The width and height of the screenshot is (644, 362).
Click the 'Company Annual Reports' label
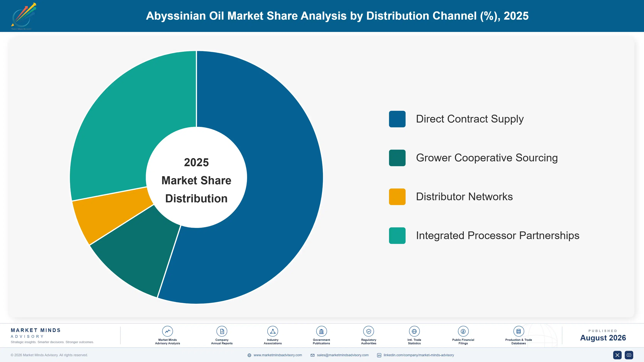pyautogui.click(x=222, y=342)
